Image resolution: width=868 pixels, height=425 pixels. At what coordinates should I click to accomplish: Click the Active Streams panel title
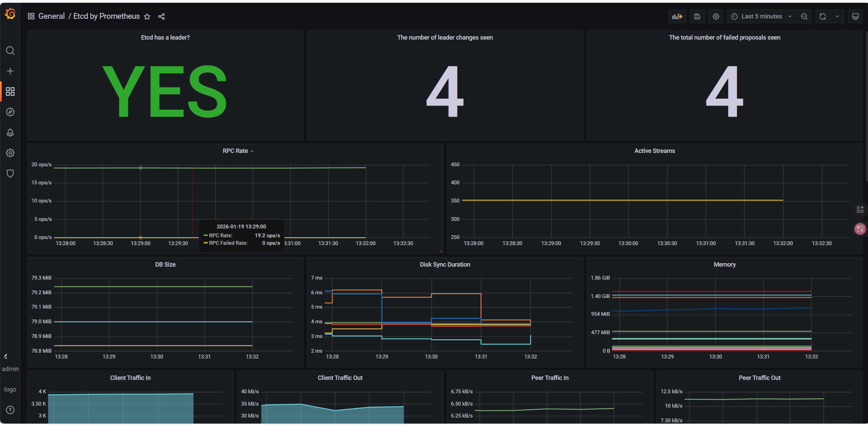pyautogui.click(x=654, y=151)
